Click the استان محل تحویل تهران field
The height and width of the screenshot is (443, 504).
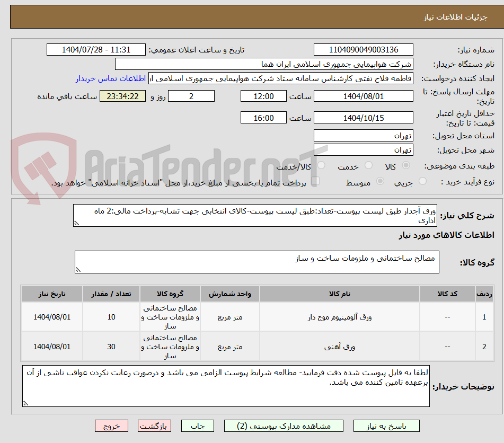point(364,135)
